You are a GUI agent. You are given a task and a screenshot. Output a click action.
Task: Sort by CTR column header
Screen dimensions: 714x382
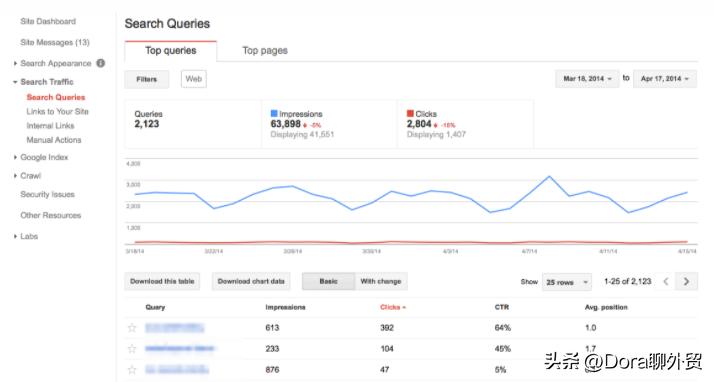tap(502, 307)
